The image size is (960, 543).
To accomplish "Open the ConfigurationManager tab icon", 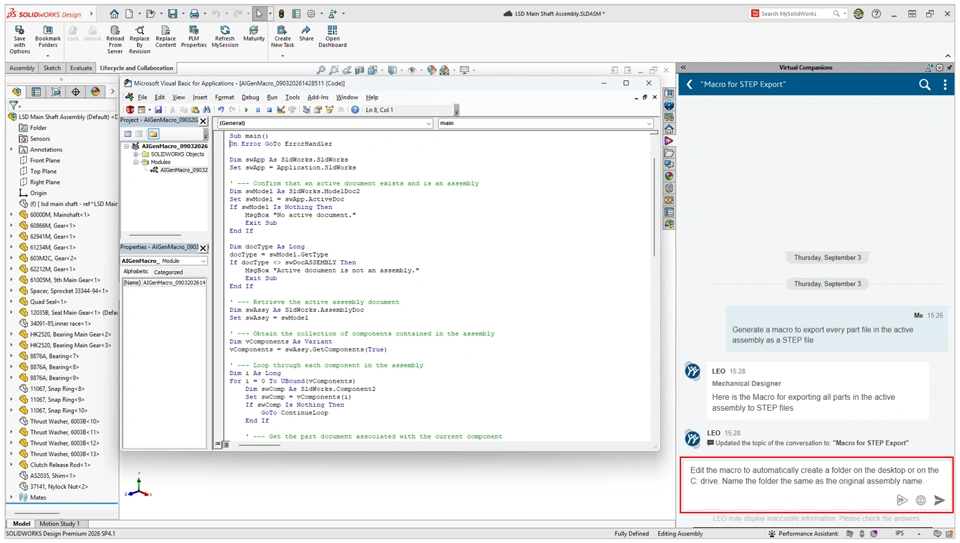I will point(56,92).
